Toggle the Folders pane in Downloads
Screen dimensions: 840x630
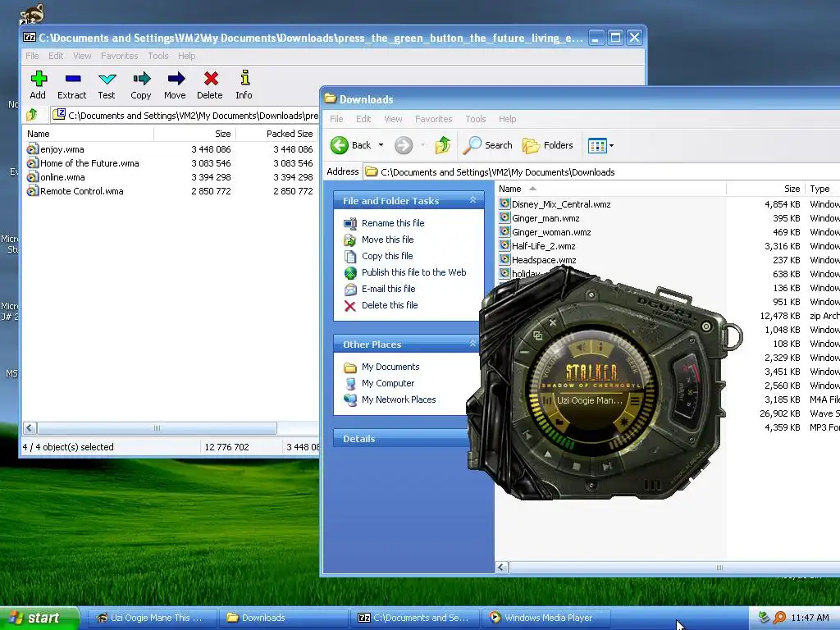click(x=547, y=145)
